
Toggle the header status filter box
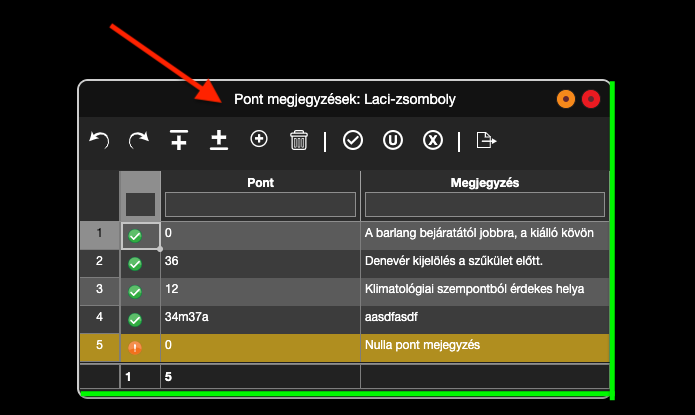coord(140,204)
